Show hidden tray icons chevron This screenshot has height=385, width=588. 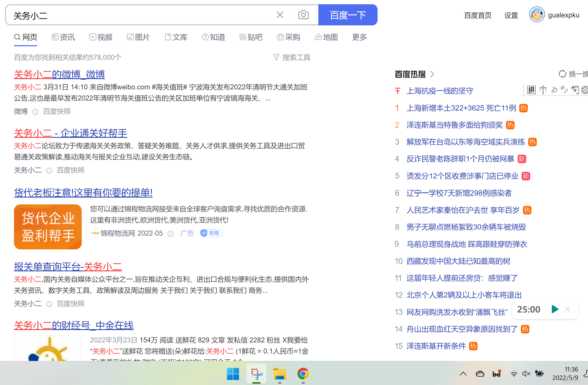[463, 374]
